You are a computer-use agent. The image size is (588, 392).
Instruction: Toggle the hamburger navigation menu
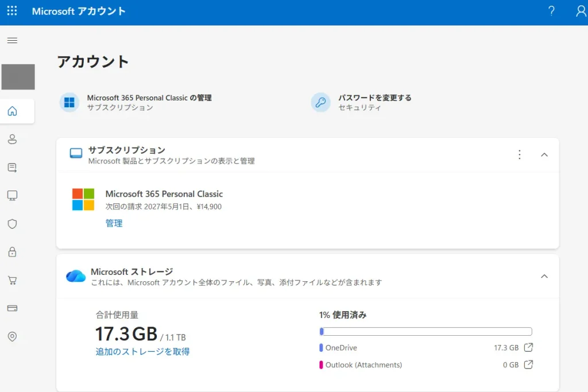point(13,41)
